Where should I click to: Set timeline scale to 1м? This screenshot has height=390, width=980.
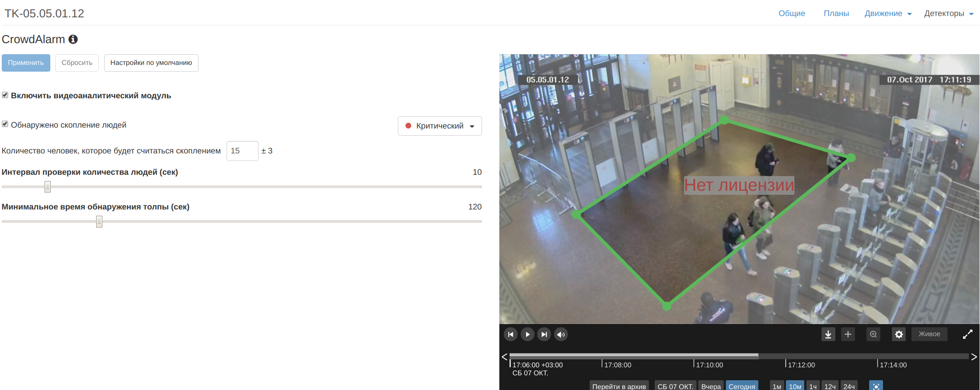777,386
